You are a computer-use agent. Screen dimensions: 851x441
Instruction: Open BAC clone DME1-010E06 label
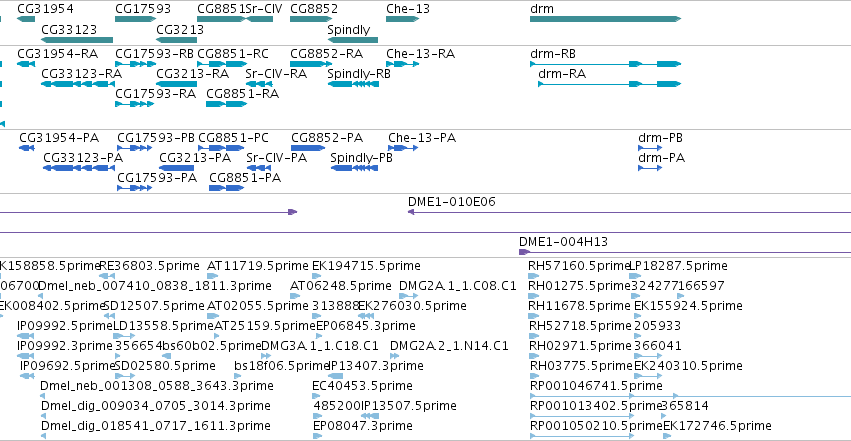[x=452, y=202]
